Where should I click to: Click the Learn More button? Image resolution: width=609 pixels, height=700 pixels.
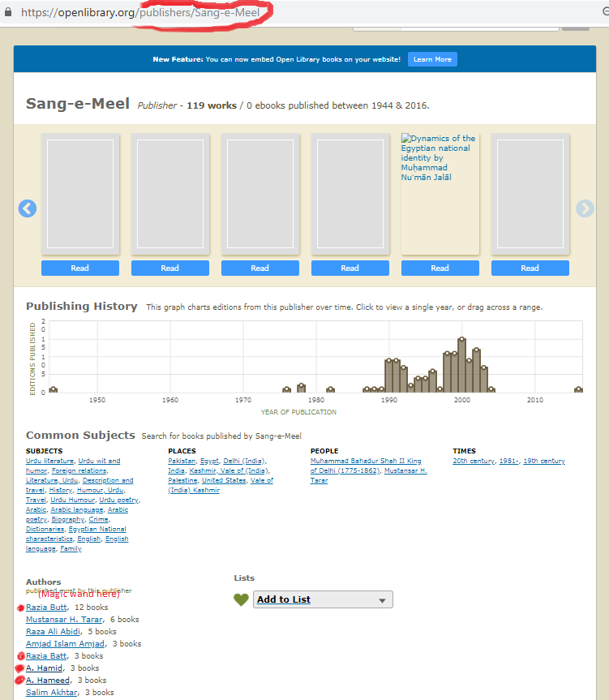coord(432,59)
